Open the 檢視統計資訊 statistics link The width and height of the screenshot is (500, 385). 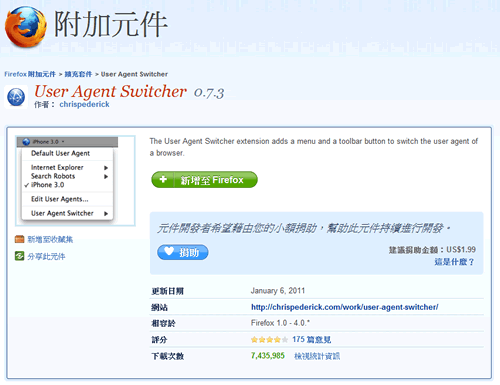pos(317,356)
